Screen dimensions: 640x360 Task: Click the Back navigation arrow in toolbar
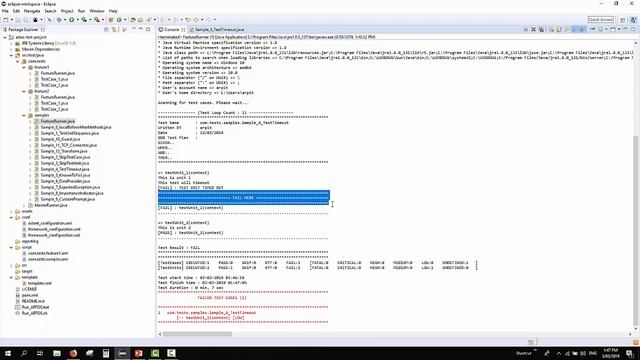[196, 20]
